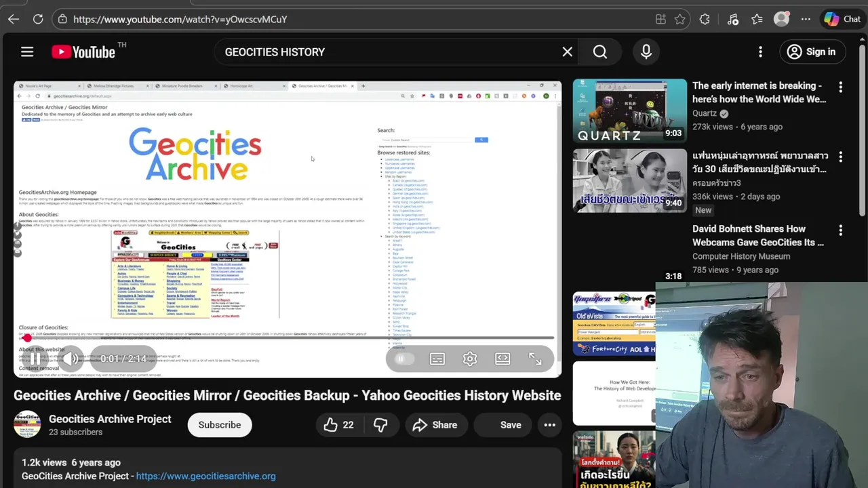Open the favorites list icon

point(757,19)
